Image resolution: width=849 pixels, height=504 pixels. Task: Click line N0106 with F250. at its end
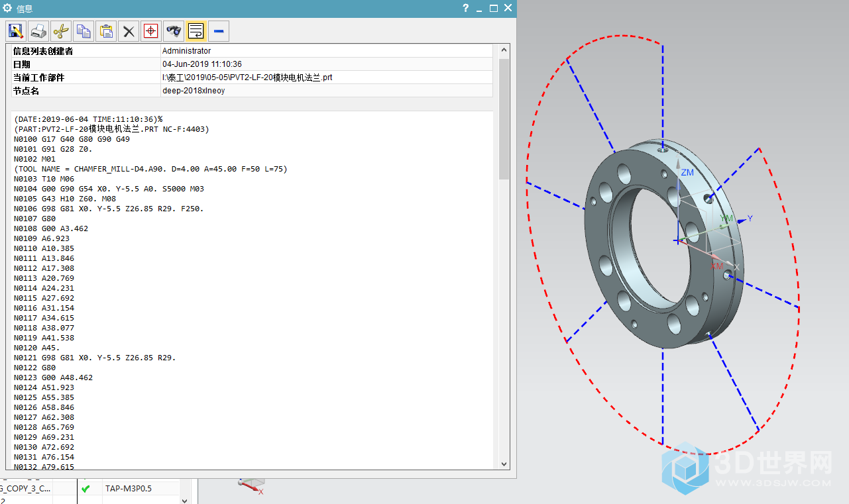click(109, 209)
